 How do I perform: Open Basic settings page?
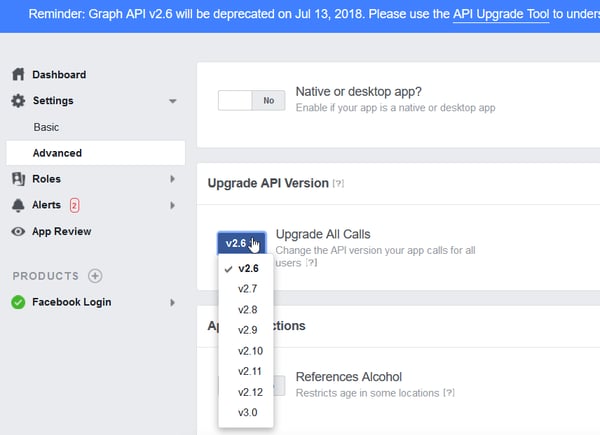pyautogui.click(x=46, y=127)
